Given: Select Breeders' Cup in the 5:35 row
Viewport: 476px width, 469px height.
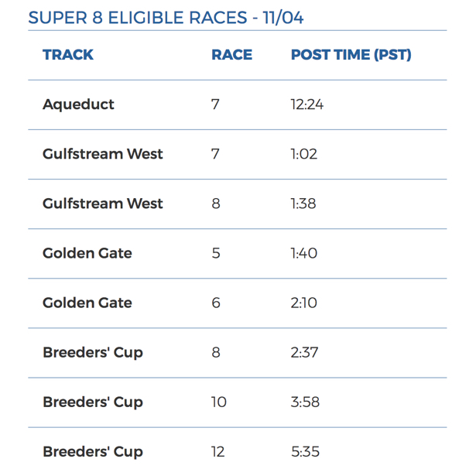Looking at the screenshot, I should point(93,451).
